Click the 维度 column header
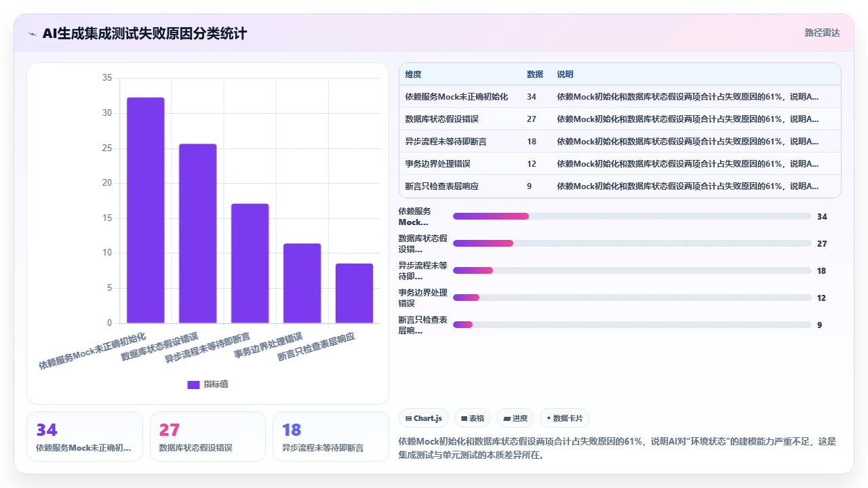This screenshot has width=868, height=488. point(413,75)
